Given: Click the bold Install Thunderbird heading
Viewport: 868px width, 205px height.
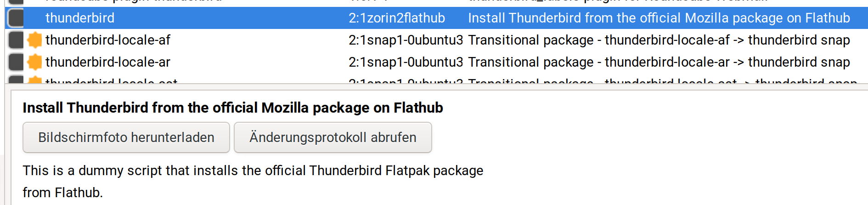Looking at the screenshot, I should (x=233, y=108).
